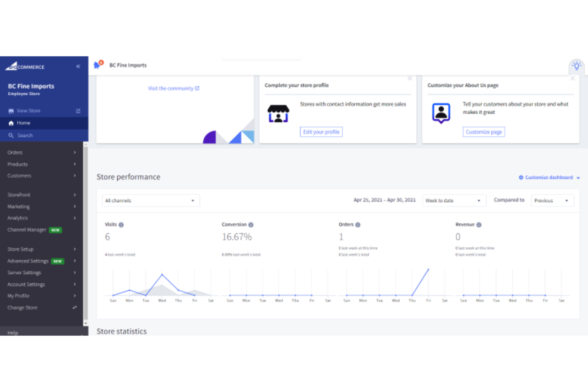Click the Customize page button
The width and height of the screenshot is (588, 392).
(484, 131)
